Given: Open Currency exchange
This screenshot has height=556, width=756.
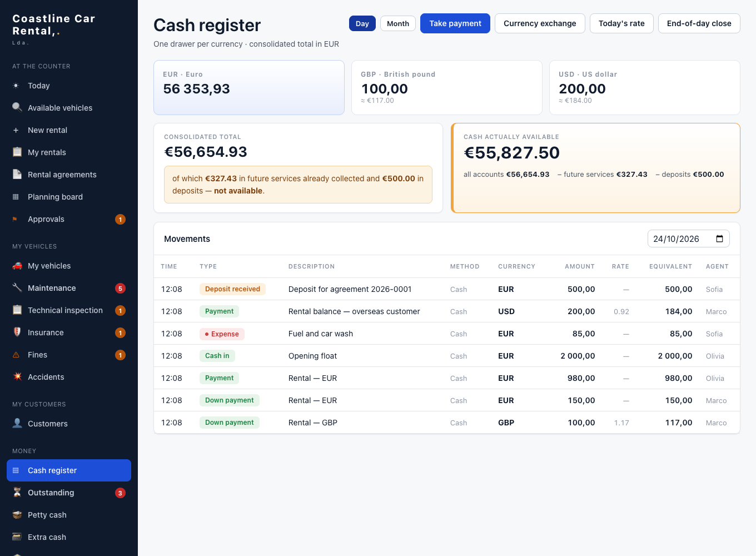Looking at the screenshot, I should 540,23.
